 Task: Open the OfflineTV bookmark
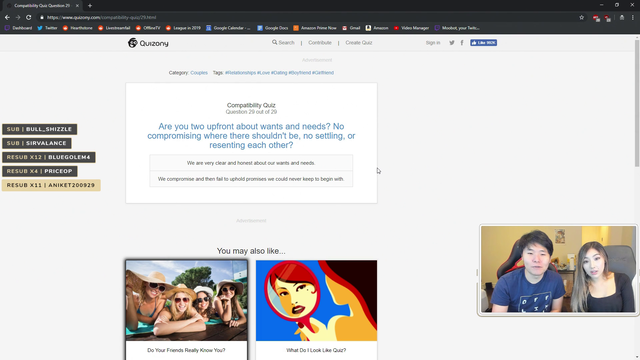[x=148, y=28]
